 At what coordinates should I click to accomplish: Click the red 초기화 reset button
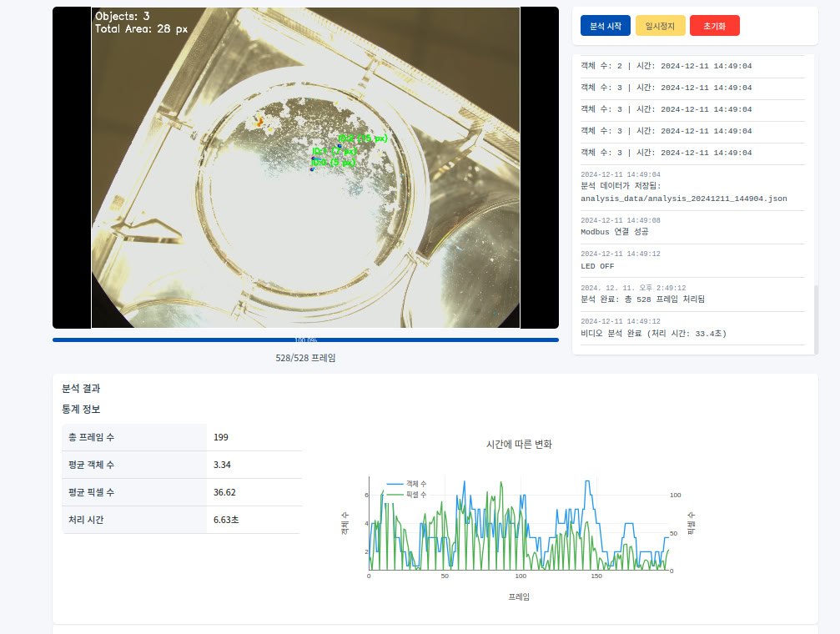pos(715,25)
